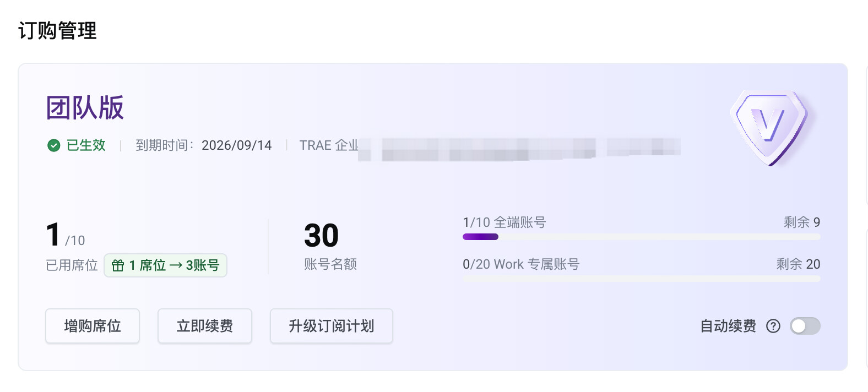Image resolution: width=868 pixels, height=392 pixels.
Task: Click the 0/20 Work 专属账号 label
Action: click(521, 264)
